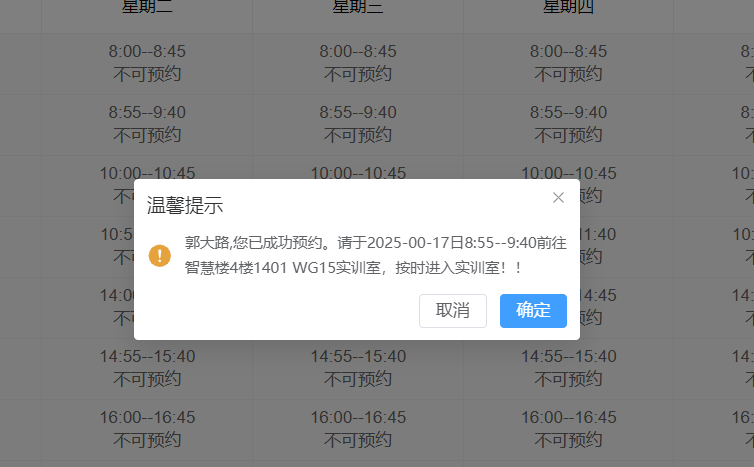Select the 星期四 column header
754x467 pixels.
(x=568, y=8)
